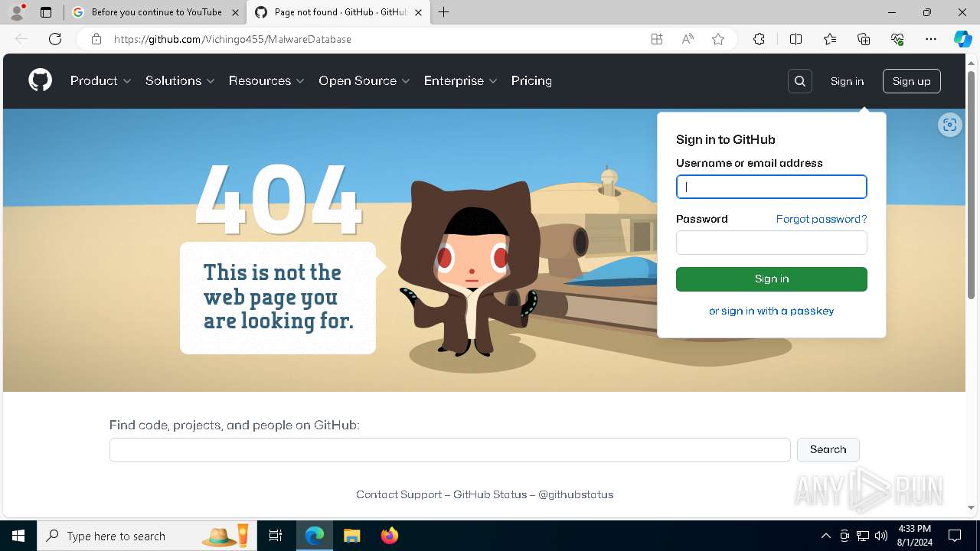Open the Collections icon
This screenshot has height=551, width=980.
point(864,39)
